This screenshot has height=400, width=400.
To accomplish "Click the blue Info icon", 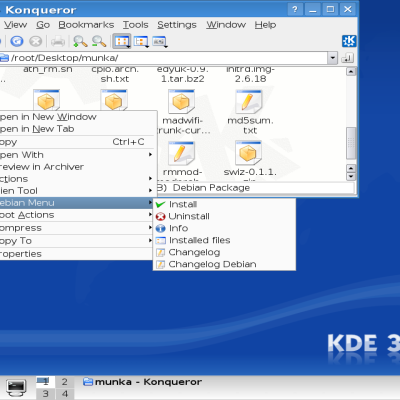I will (160, 228).
